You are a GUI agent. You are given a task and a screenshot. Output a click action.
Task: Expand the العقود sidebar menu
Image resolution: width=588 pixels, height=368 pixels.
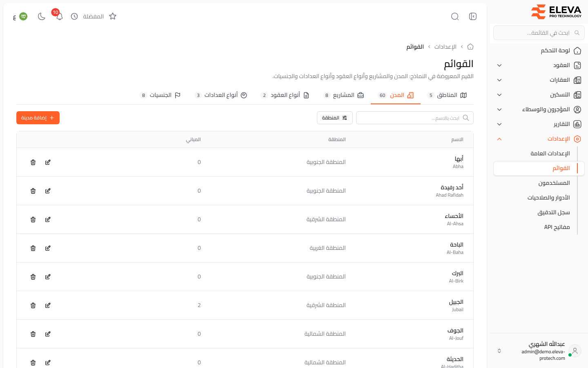coord(539,65)
